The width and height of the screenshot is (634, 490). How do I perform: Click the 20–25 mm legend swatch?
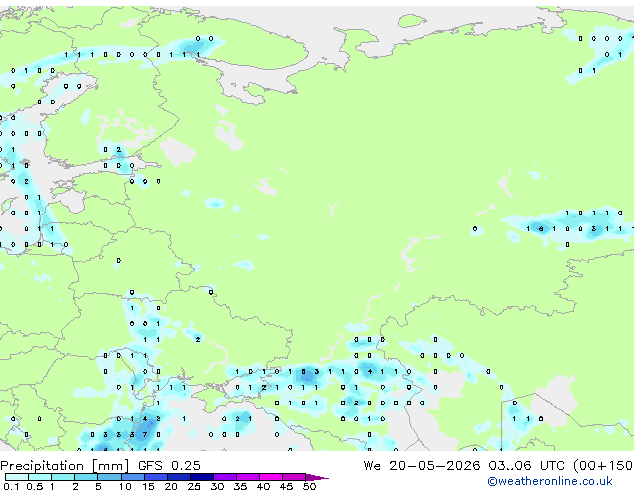(x=179, y=477)
